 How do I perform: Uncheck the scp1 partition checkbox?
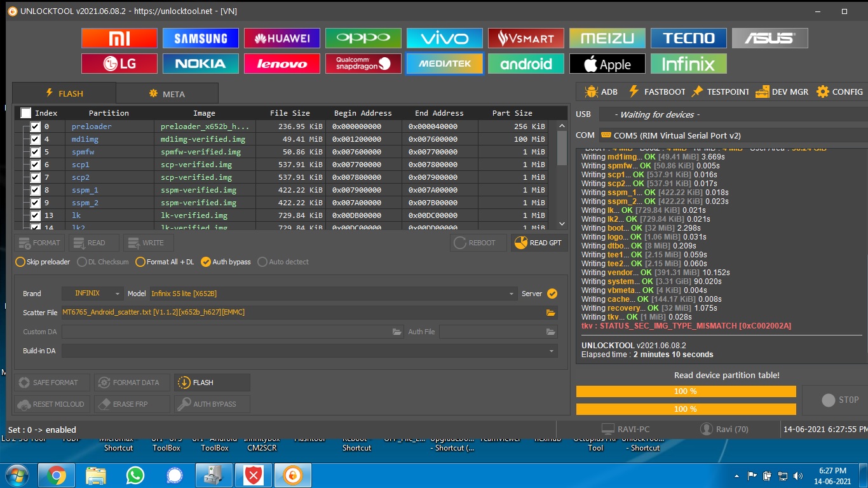pos(36,165)
